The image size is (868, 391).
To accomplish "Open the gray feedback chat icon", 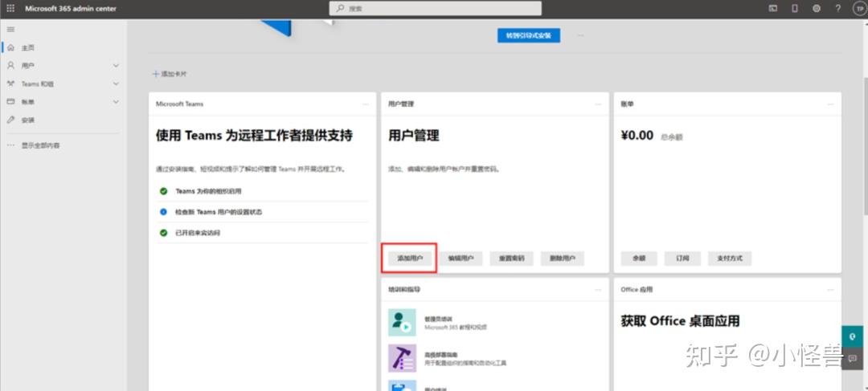I will pyautogui.click(x=853, y=358).
